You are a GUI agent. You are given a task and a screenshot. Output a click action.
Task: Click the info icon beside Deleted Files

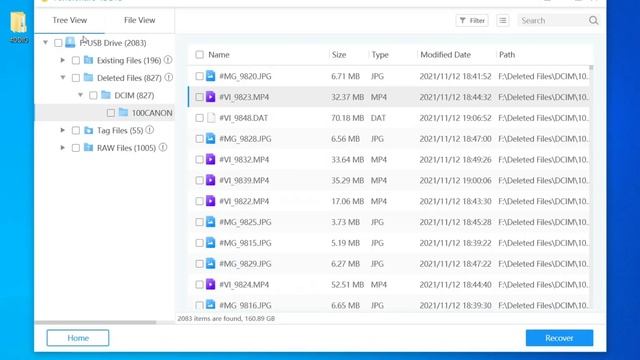point(169,78)
